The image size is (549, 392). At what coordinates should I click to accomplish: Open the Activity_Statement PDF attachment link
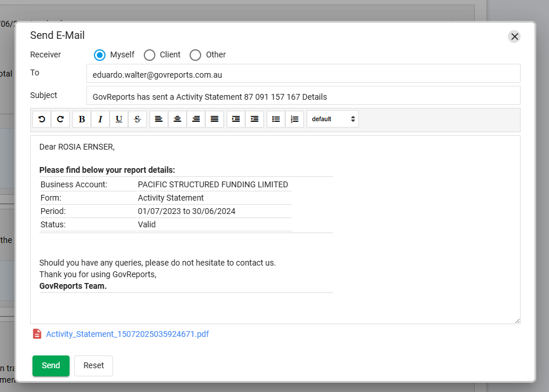pos(127,334)
